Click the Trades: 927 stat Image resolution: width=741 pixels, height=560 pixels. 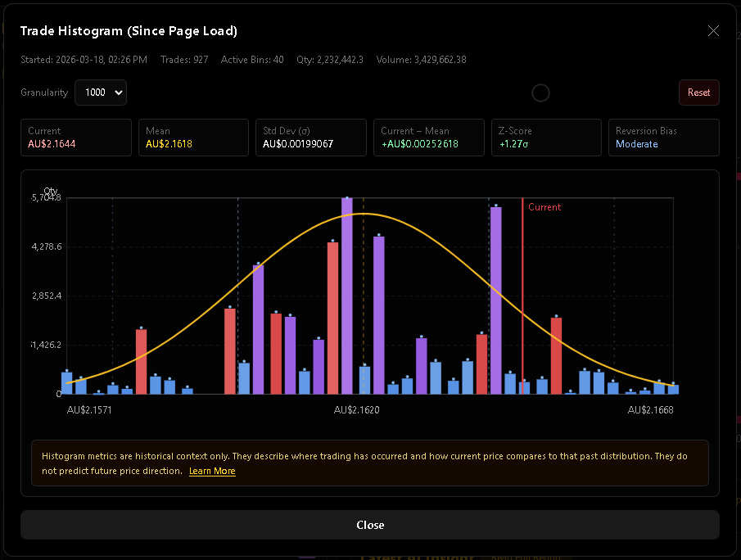coord(184,60)
